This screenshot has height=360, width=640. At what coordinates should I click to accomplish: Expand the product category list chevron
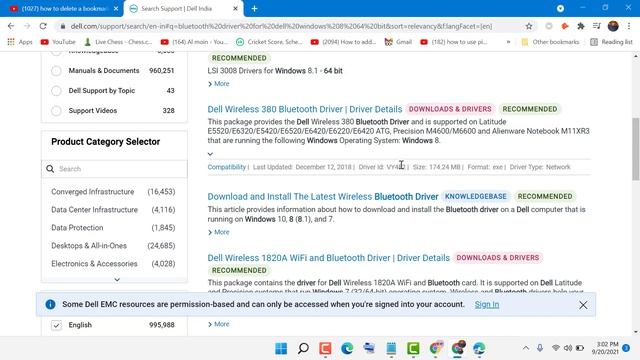pos(117,280)
